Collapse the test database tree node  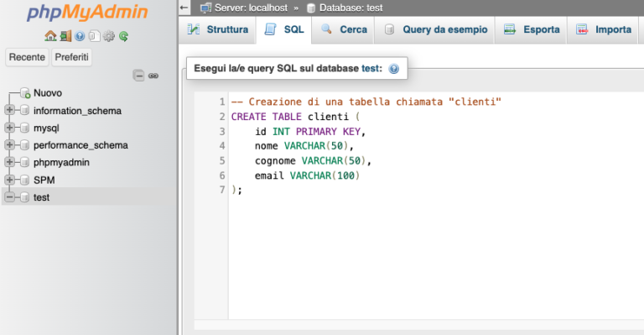9,197
